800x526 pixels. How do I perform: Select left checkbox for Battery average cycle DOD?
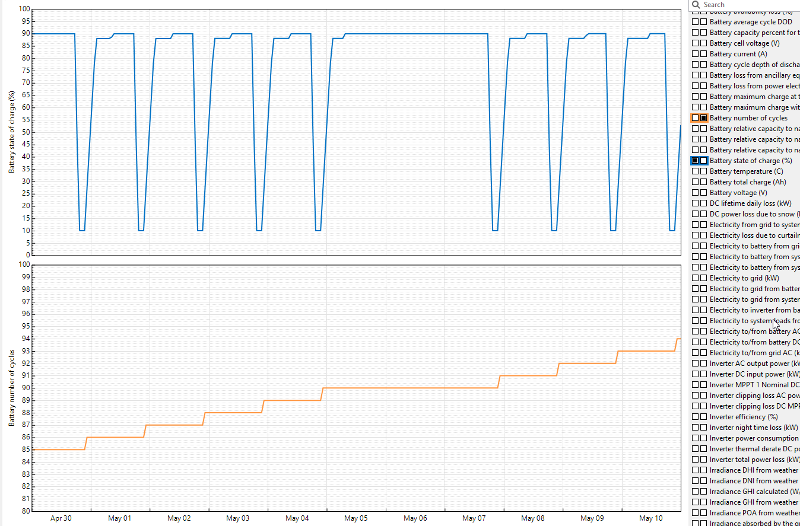(x=695, y=22)
